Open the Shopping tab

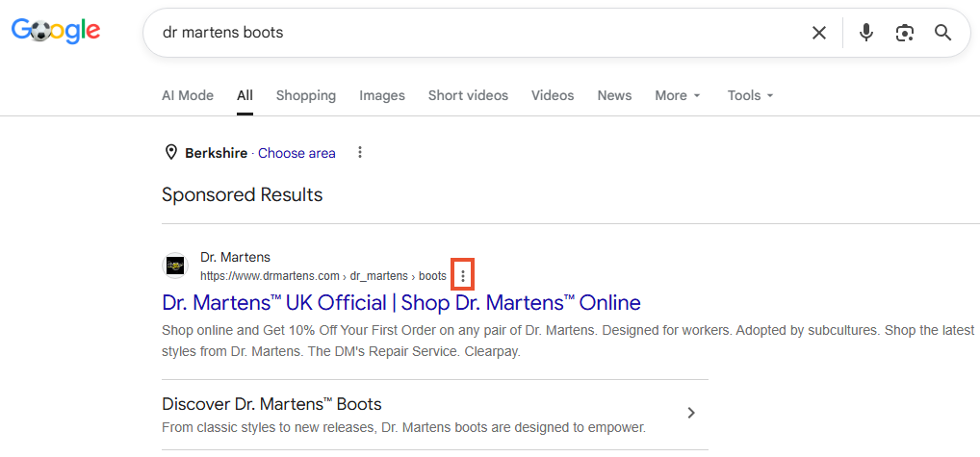[306, 95]
